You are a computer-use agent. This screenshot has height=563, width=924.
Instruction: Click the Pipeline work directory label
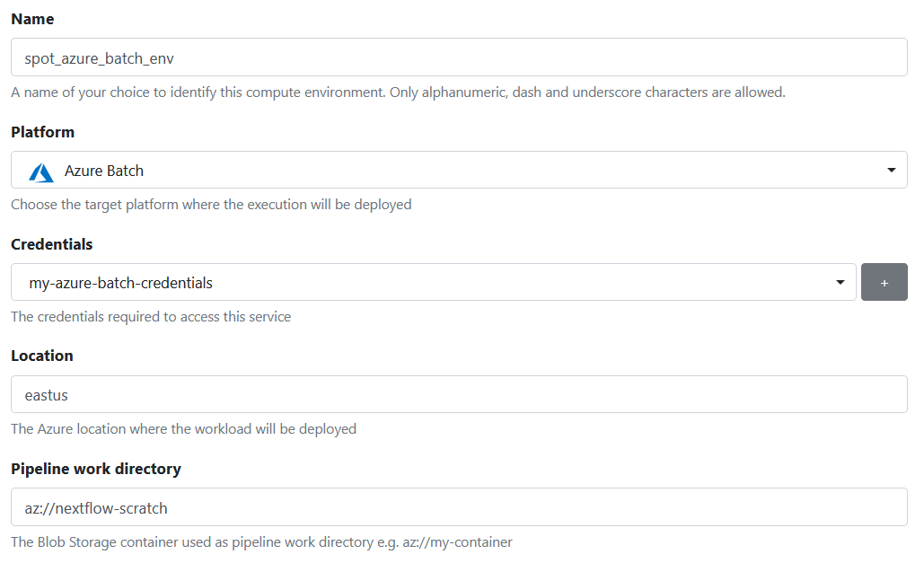[96, 470]
